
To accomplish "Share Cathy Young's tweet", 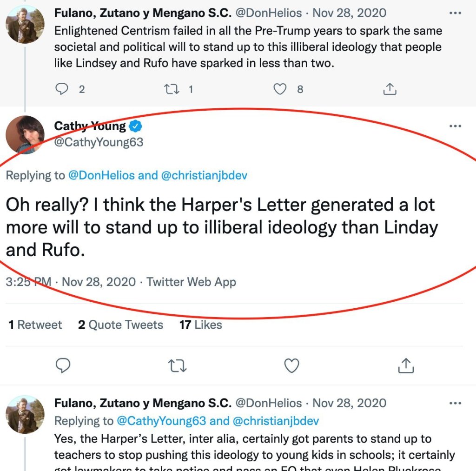I will coord(406,366).
